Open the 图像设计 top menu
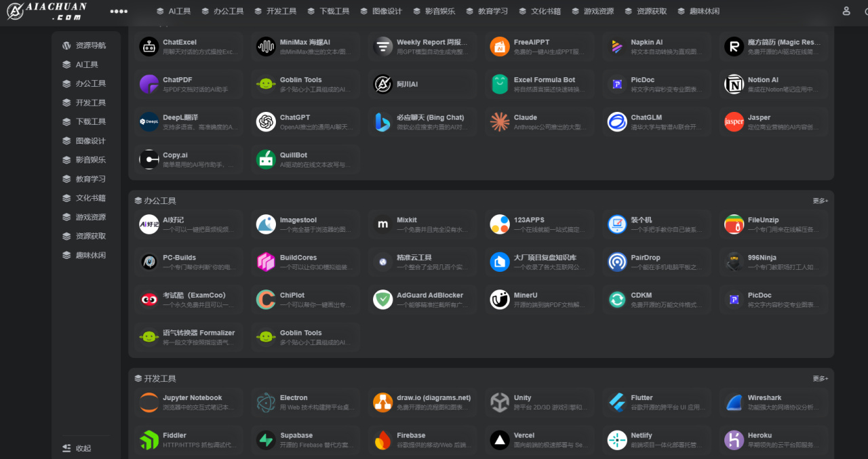The width and height of the screenshot is (868, 459). [381, 12]
